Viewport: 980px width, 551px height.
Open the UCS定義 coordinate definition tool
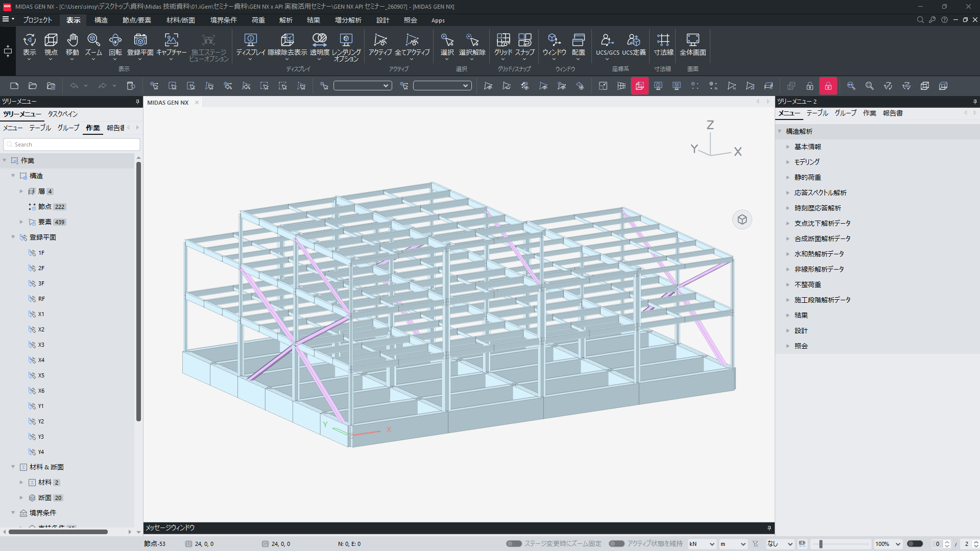click(x=634, y=44)
